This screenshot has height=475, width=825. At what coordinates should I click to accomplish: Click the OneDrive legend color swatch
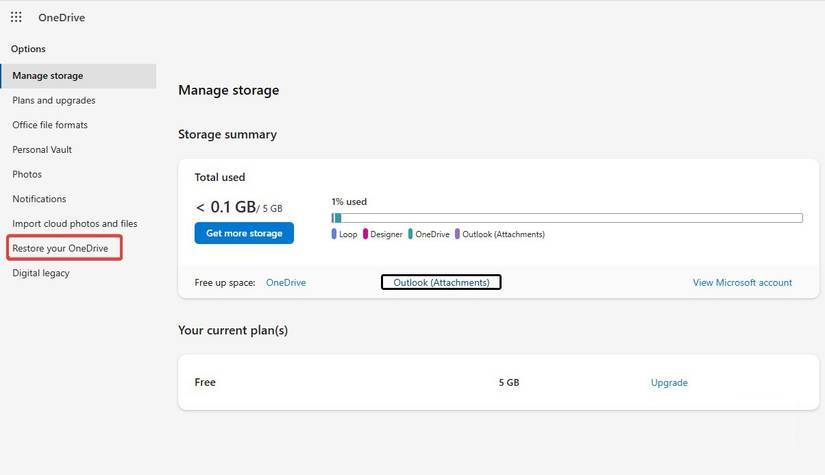coord(410,234)
